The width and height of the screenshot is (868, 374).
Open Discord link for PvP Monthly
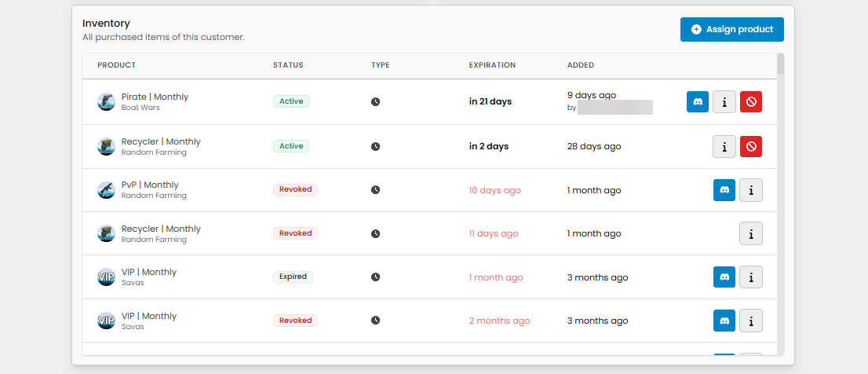pyautogui.click(x=724, y=190)
